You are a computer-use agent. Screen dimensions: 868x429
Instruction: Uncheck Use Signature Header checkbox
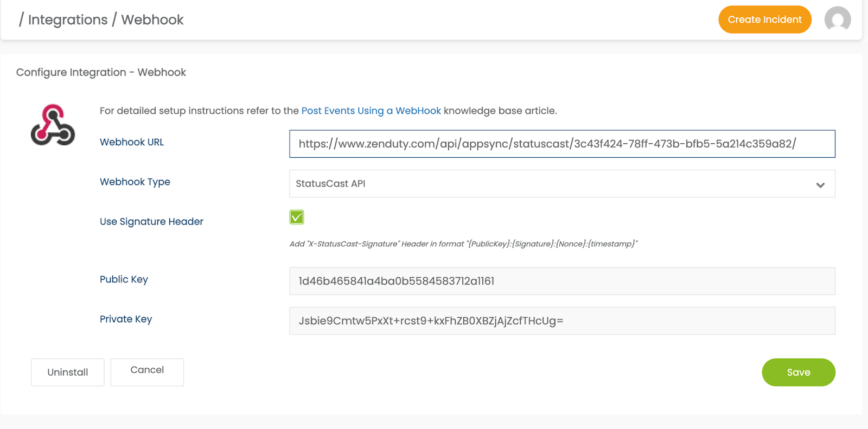tap(297, 217)
